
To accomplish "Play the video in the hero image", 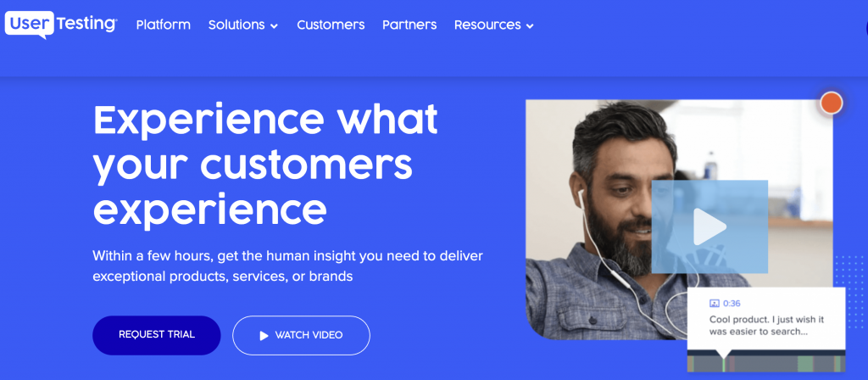I will click(709, 226).
